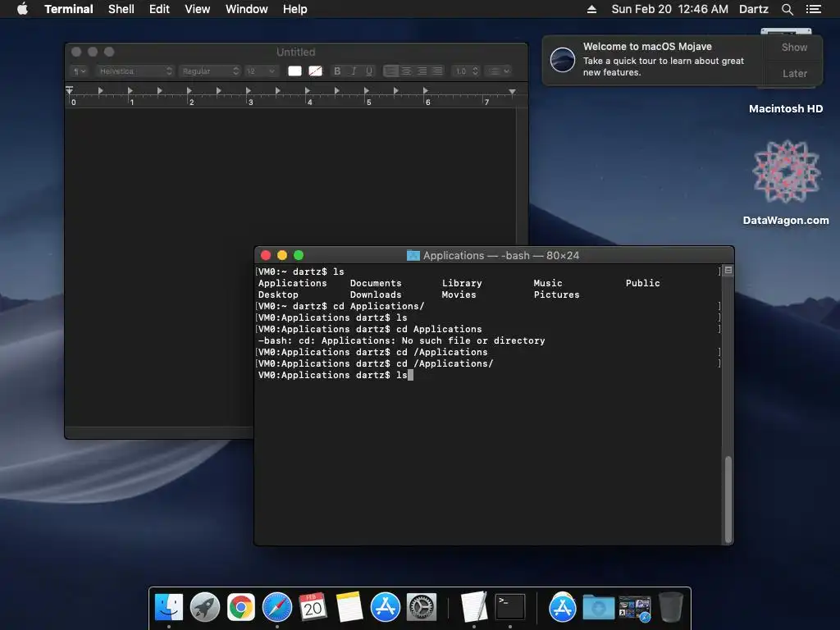
Task: Open list bullets and numbering dropdown
Action: (x=498, y=71)
